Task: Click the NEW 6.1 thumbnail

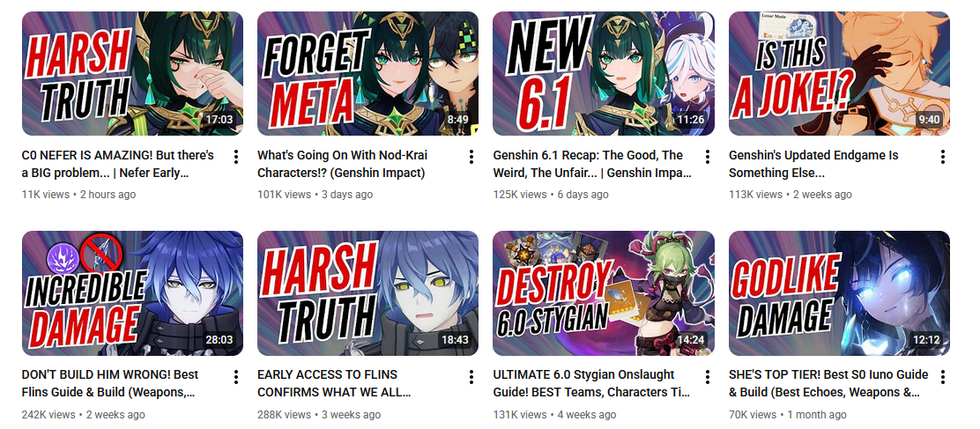Action: tap(604, 74)
